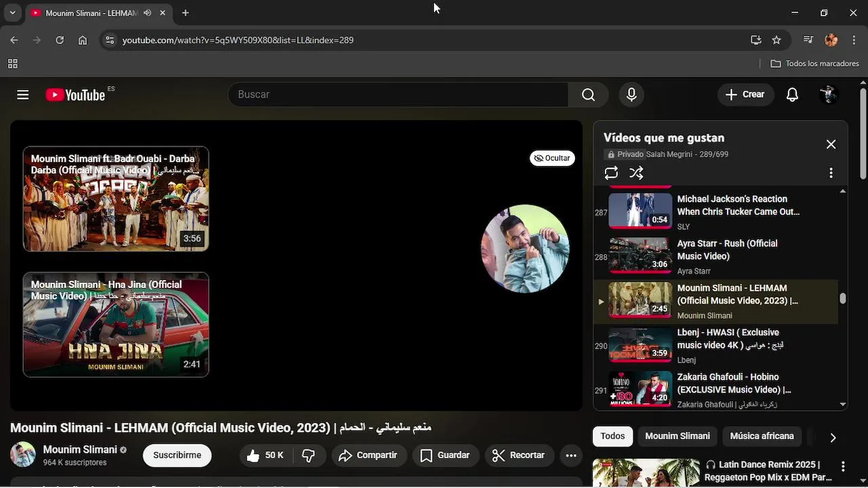Play the Darba Darba end-screen video
Viewport: 868px width, 488px height.
pos(116,199)
